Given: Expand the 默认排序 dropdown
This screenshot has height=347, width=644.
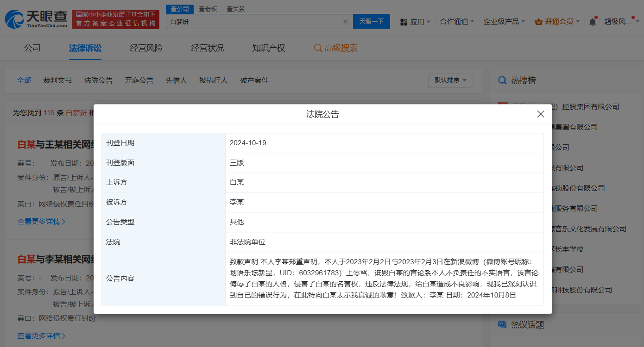Looking at the screenshot, I should (x=450, y=80).
